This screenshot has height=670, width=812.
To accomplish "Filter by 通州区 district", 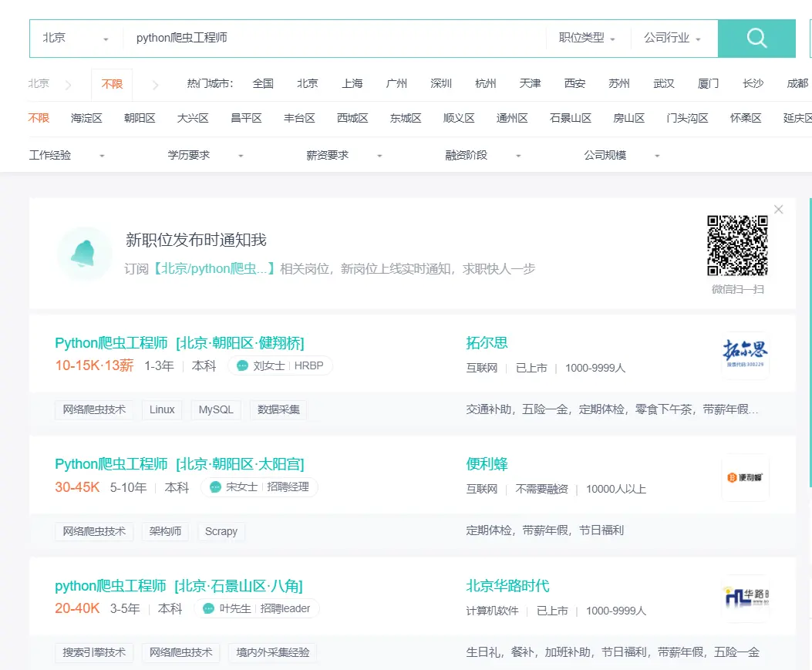I will pyautogui.click(x=511, y=118).
